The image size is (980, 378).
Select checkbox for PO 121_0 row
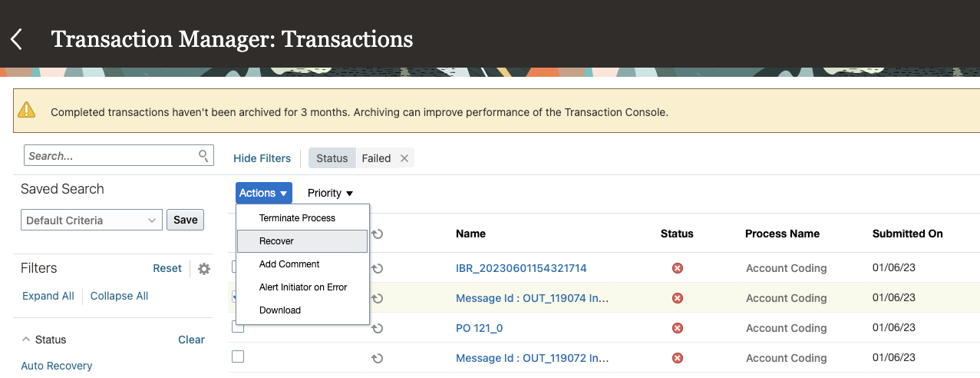pyautogui.click(x=238, y=327)
